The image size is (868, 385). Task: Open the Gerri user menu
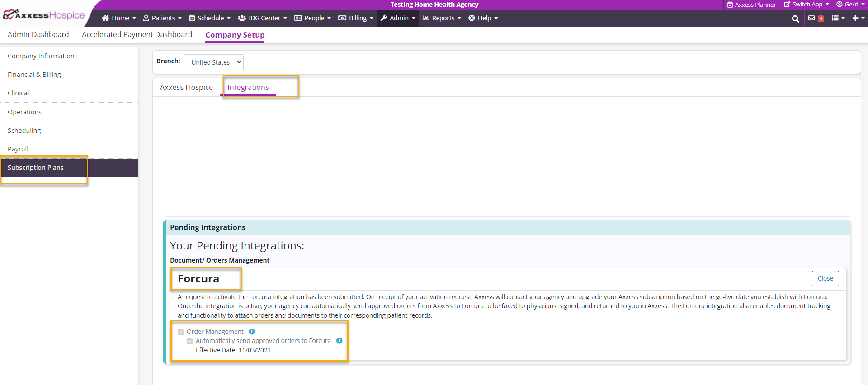tap(850, 5)
